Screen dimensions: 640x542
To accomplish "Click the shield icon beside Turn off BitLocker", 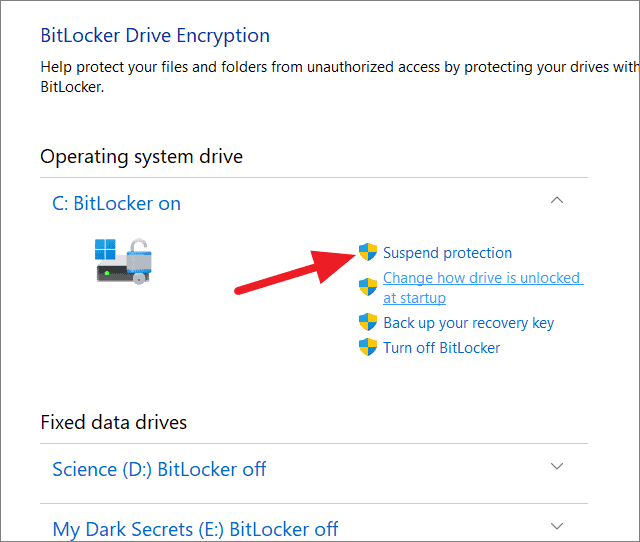I will click(368, 347).
